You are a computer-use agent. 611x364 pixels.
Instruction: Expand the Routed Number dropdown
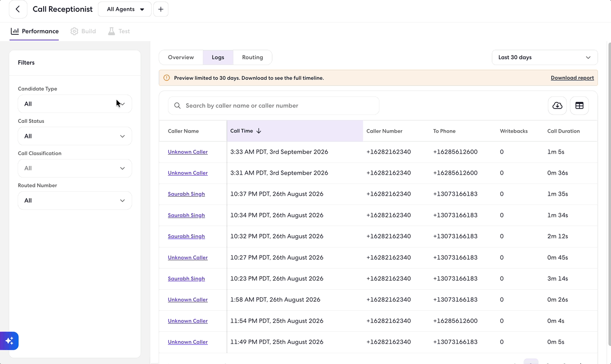coord(75,201)
